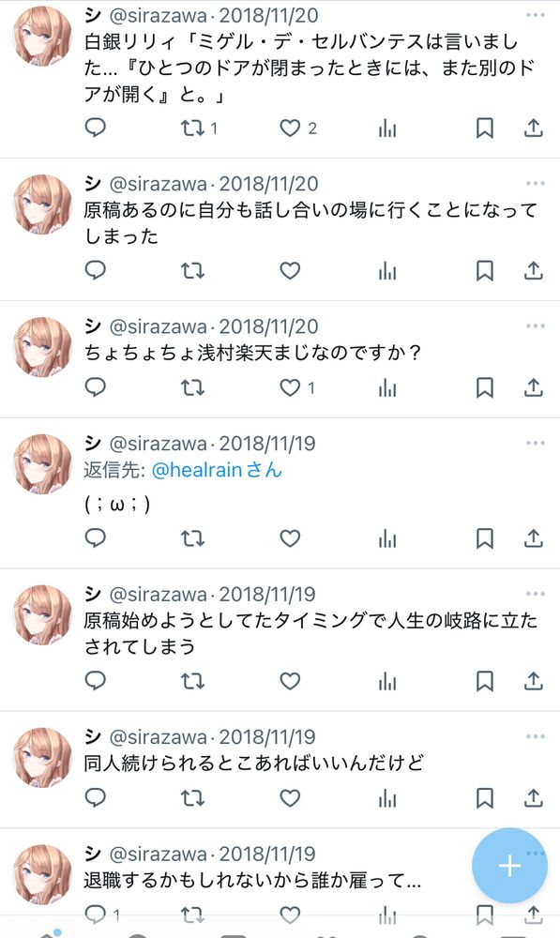Reply to the ( ; ω ; ) tweet
This screenshot has width=560, height=938.
96,538
